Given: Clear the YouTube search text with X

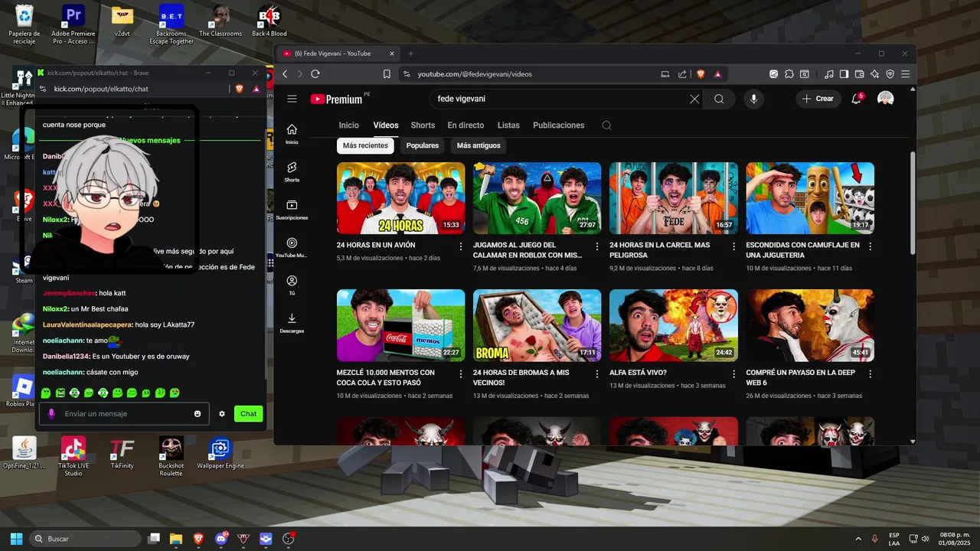Looking at the screenshot, I should 694,99.
